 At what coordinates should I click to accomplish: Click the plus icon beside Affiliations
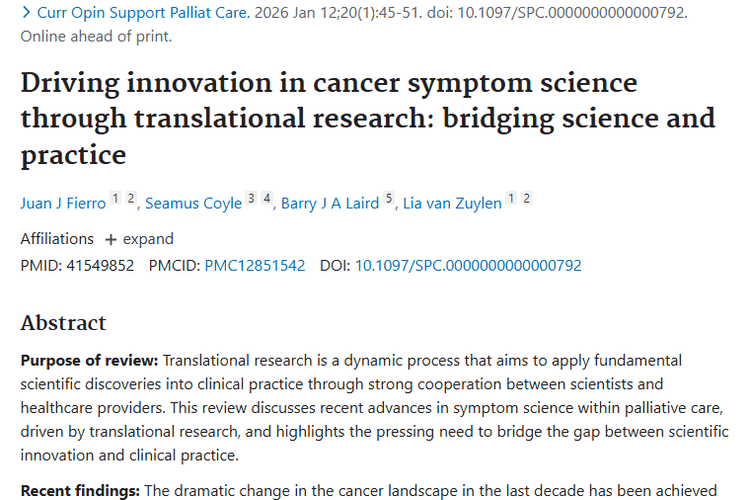(x=111, y=240)
